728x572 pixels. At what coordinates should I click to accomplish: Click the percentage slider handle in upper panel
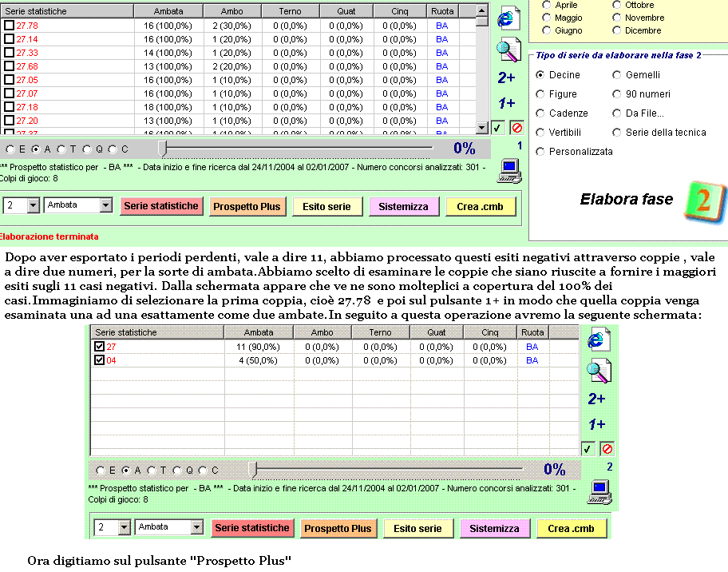point(162,149)
